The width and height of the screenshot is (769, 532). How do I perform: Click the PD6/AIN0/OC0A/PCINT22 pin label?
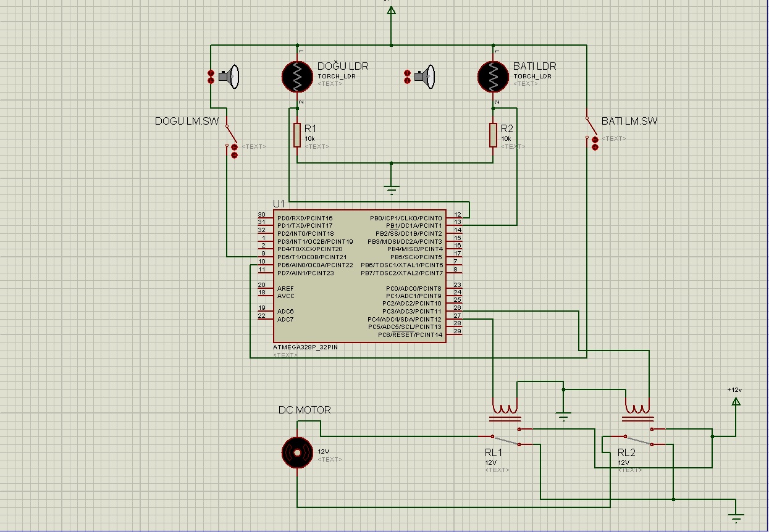click(314, 265)
